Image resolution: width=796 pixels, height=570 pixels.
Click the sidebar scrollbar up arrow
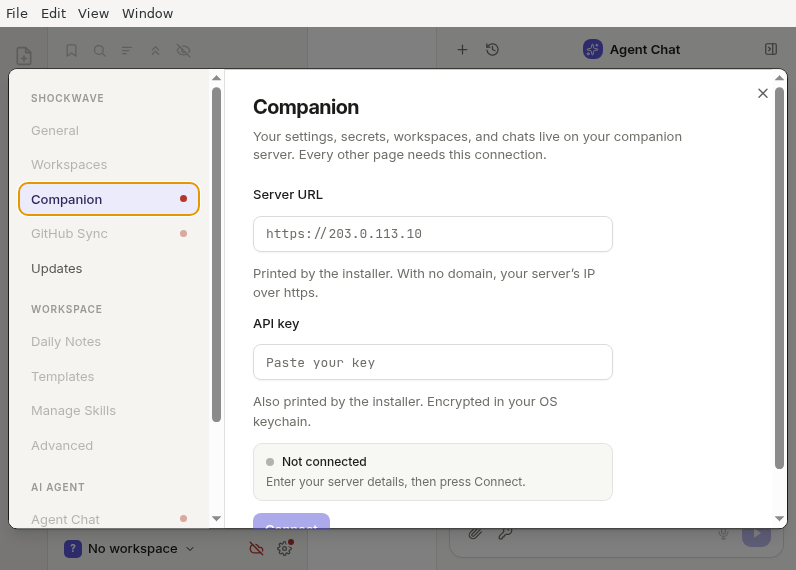[x=217, y=78]
